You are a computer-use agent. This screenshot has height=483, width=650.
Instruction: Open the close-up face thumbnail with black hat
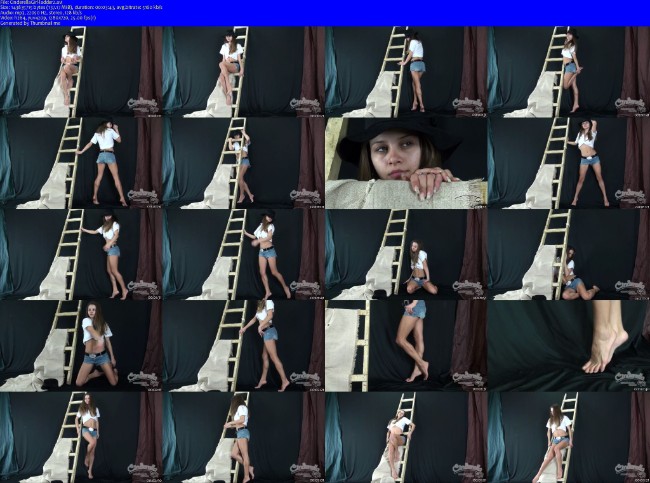(x=406, y=163)
